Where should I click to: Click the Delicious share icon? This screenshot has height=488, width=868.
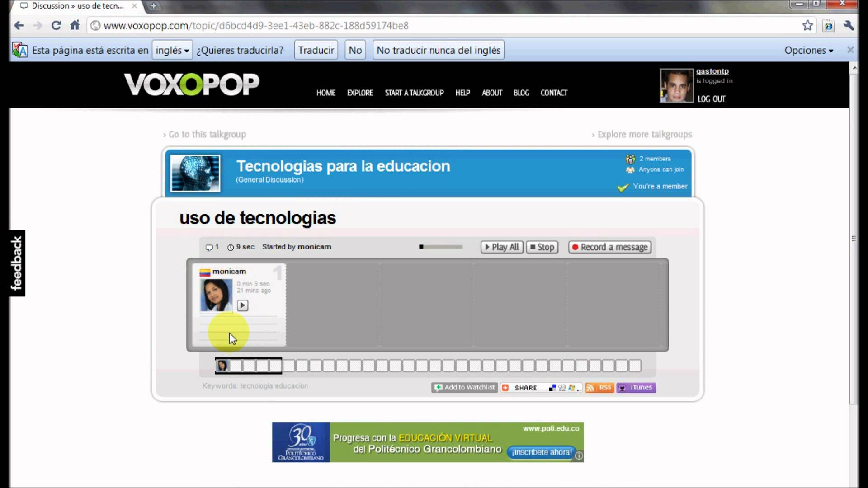[552, 388]
